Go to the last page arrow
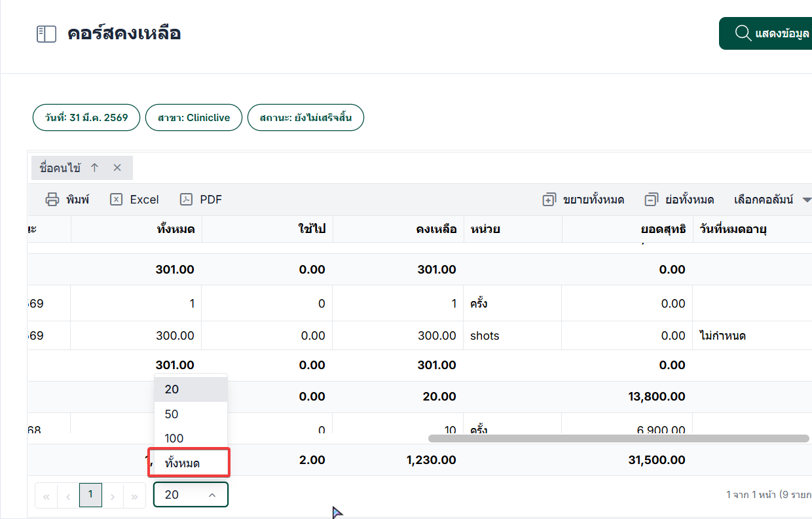 click(x=134, y=496)
